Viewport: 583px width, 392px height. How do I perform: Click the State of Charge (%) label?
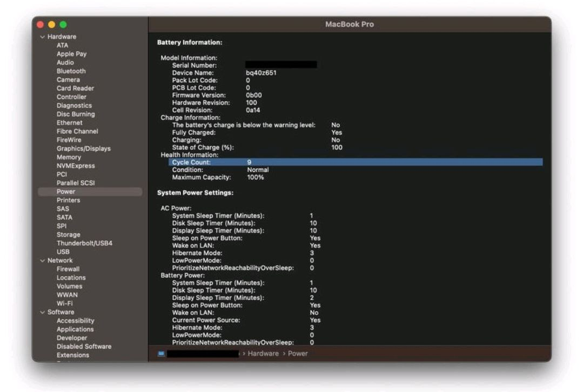(x=203, y=147)
